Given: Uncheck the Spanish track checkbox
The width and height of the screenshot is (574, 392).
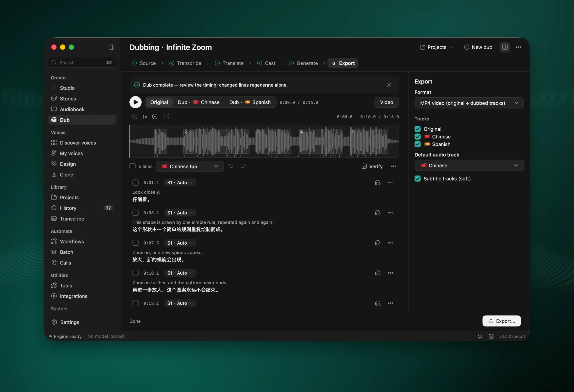Looking at the screenshot, I should [417, 144].
